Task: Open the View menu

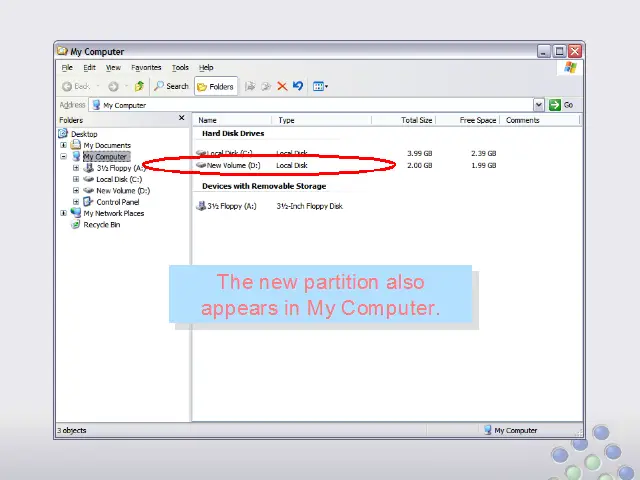Action: (x=113, y=68)
